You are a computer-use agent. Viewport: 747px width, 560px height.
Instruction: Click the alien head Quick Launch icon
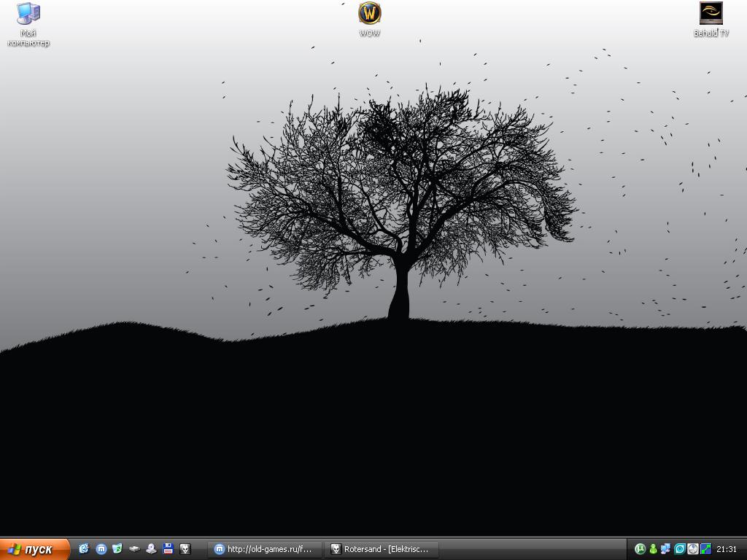pos(185,549)
